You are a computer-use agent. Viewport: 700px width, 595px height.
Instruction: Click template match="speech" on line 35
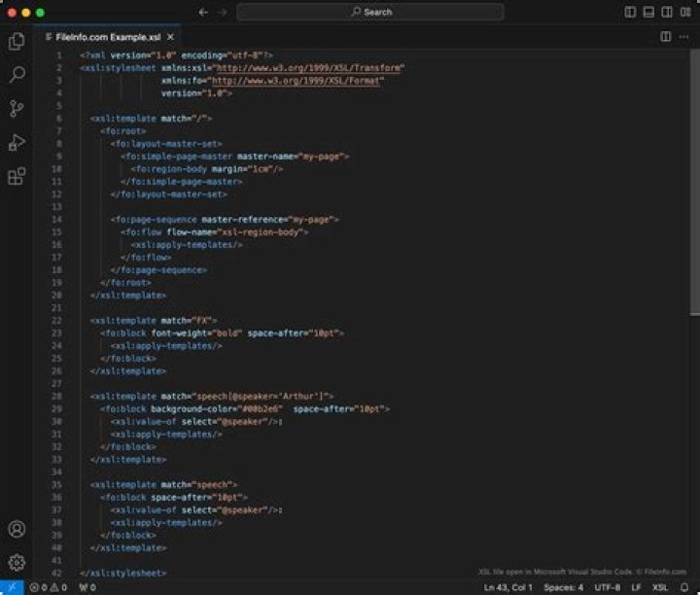(x=163, y=485)
